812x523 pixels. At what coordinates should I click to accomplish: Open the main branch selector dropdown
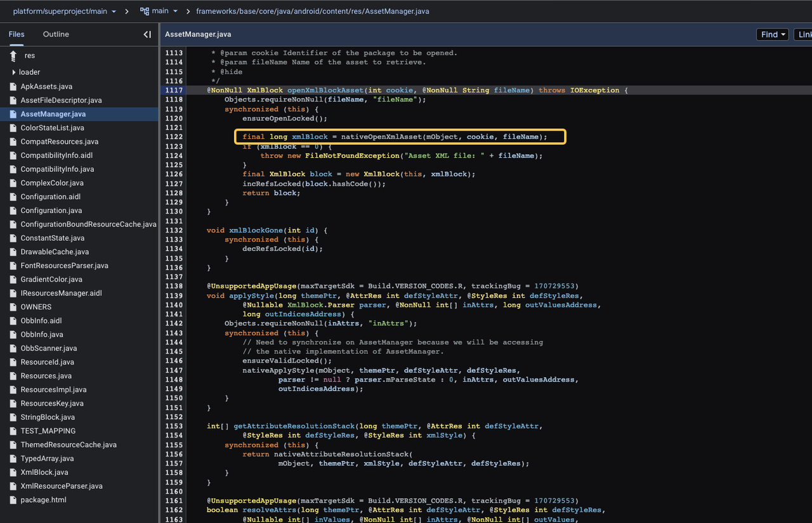tap(159, 11)
